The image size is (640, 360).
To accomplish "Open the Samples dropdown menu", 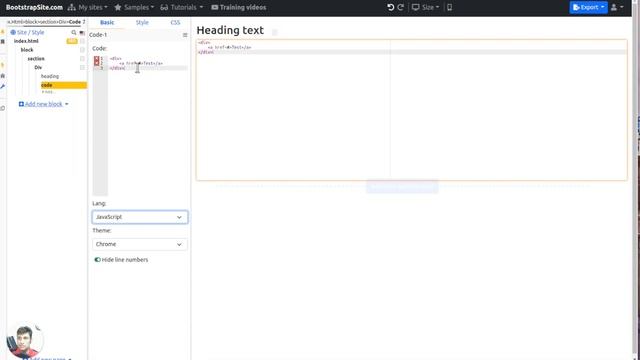I will click(x=134, y=7).
